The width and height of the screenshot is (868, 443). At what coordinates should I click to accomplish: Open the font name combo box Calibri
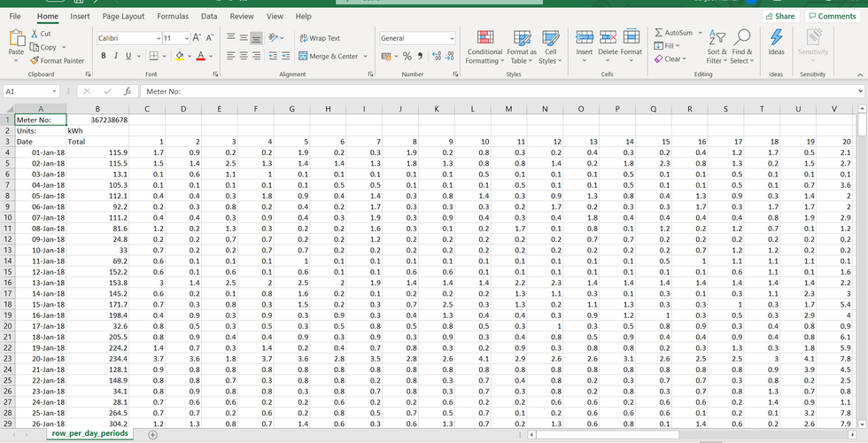129,38
